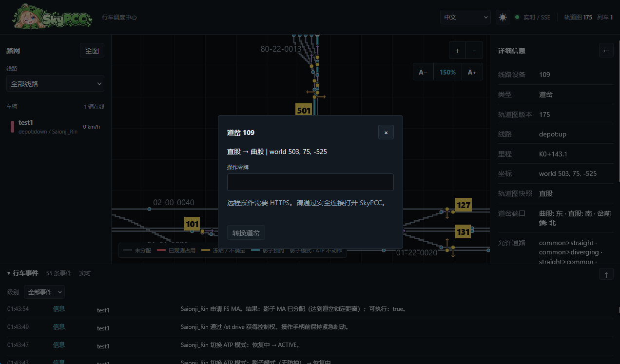Viewport: 620px width, 364px height.
Task: Click the up-arrow button in events panel
Action: coord(606,274)
